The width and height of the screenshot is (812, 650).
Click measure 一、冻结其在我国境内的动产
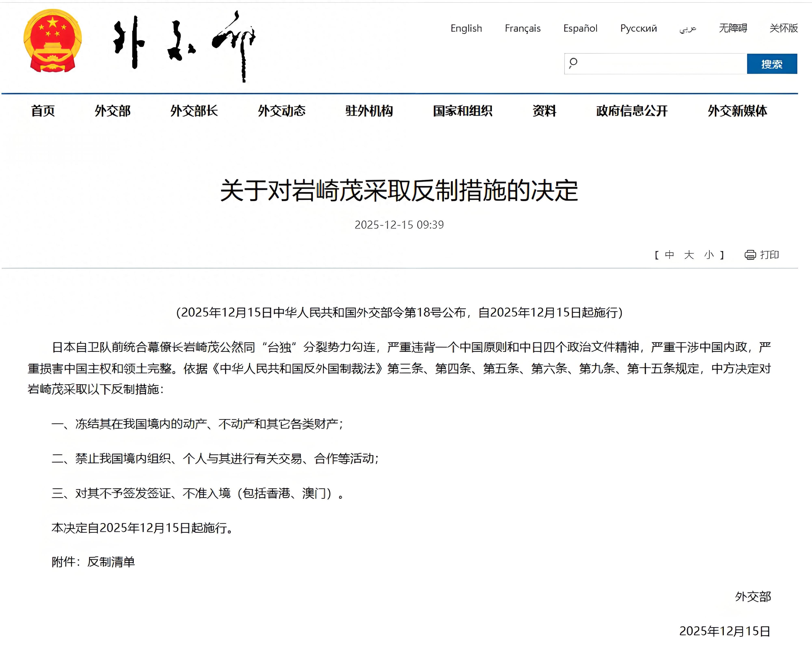[198, 424]
